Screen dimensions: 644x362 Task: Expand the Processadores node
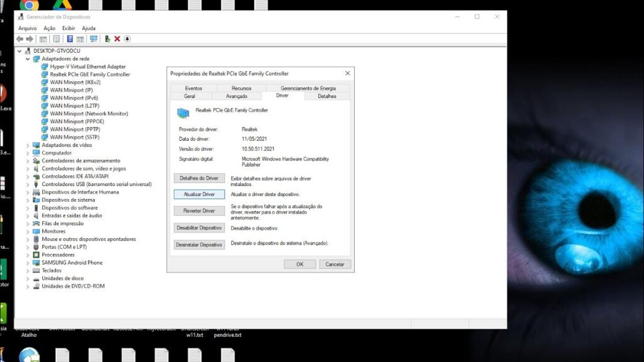coord(28,255)
